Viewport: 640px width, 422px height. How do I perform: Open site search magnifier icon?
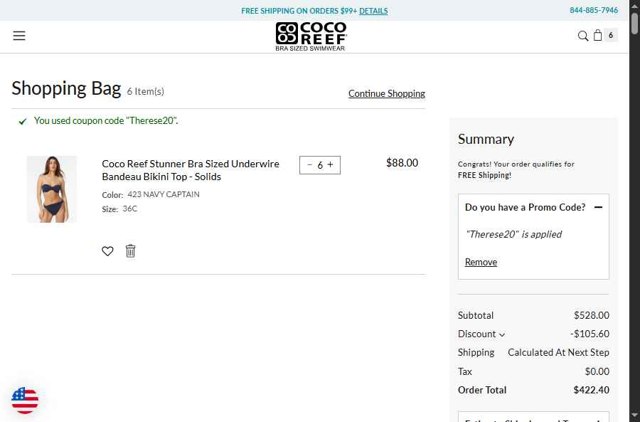(583, 36)
